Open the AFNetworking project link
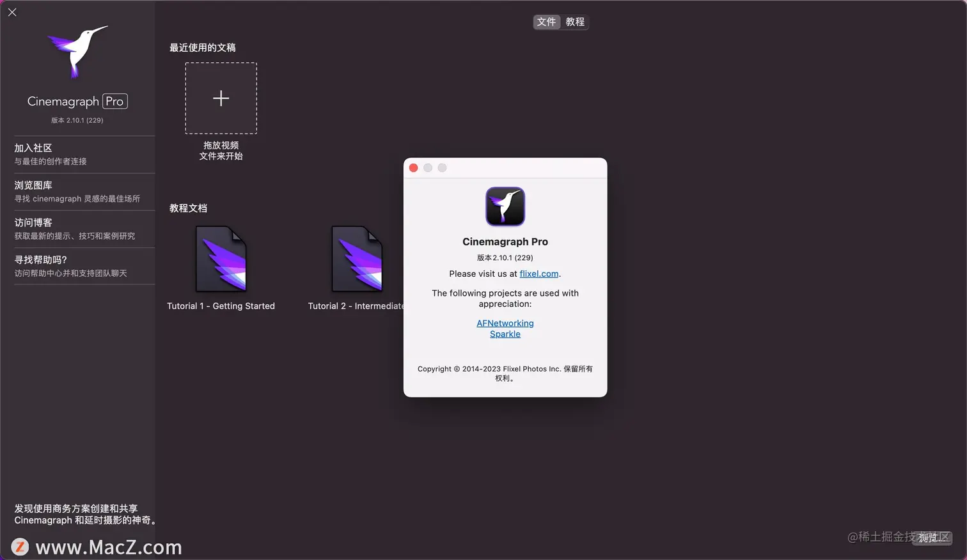This screenshot has height=560, width=967. coord(505,323)
